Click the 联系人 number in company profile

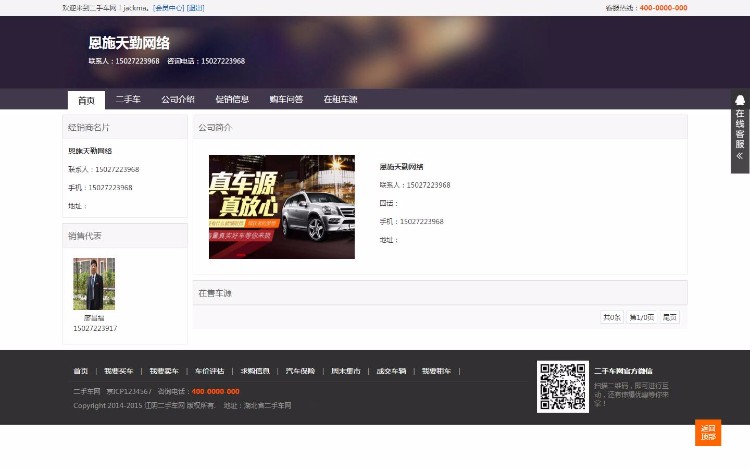428,185
